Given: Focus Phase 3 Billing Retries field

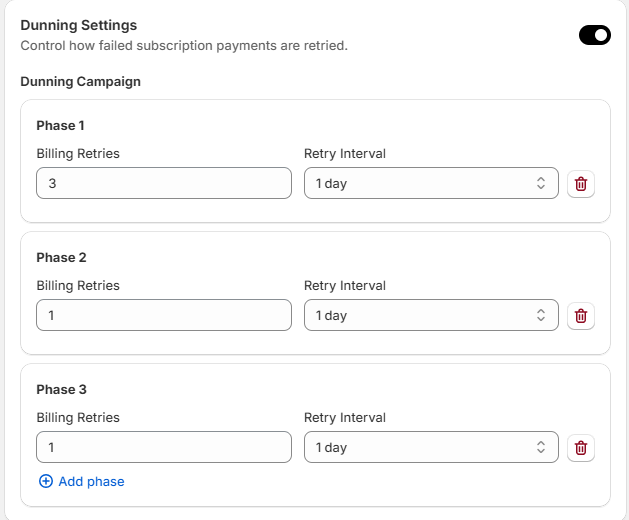Looking at the screenshot, I should point(164,448).
